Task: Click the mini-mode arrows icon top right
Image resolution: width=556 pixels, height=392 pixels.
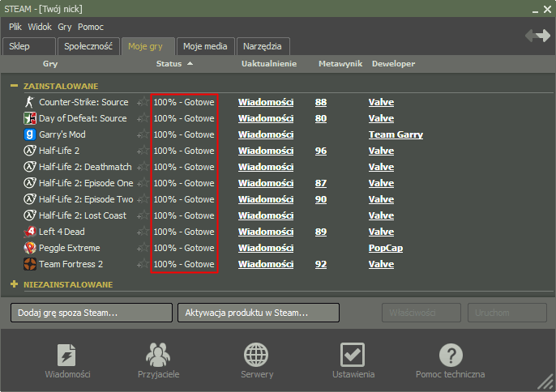Action: pos(538,36)
